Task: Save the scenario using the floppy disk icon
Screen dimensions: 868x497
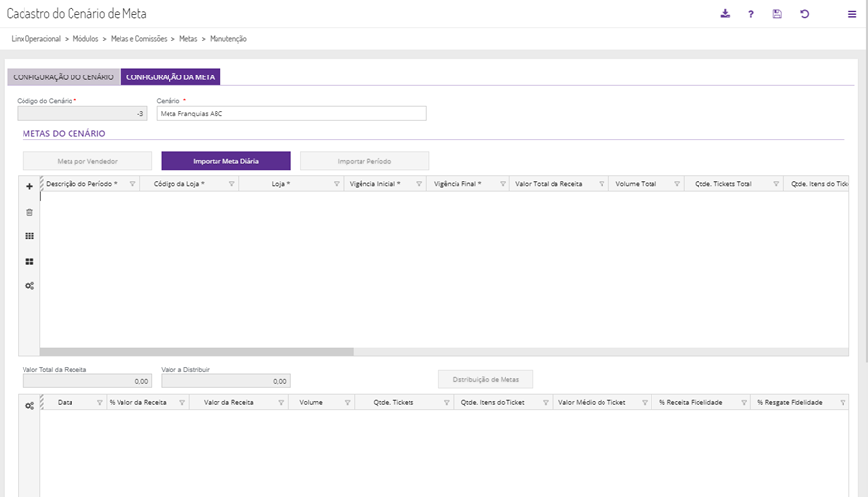Action: (x=777, y=14)
